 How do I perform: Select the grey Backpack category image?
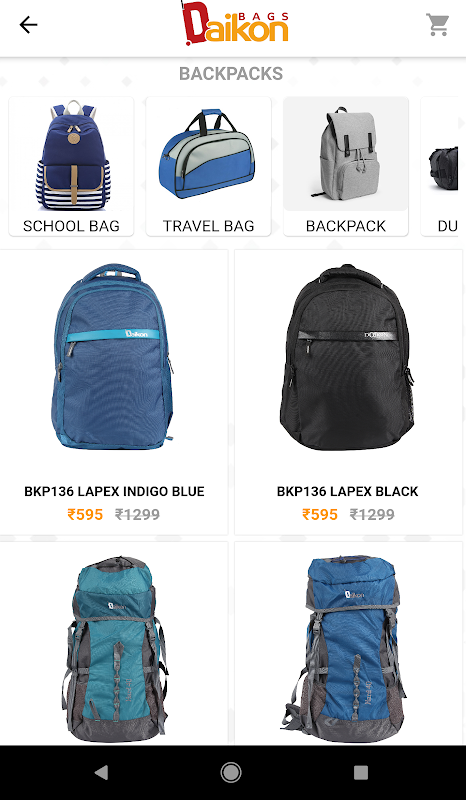(x=346, y=154)
